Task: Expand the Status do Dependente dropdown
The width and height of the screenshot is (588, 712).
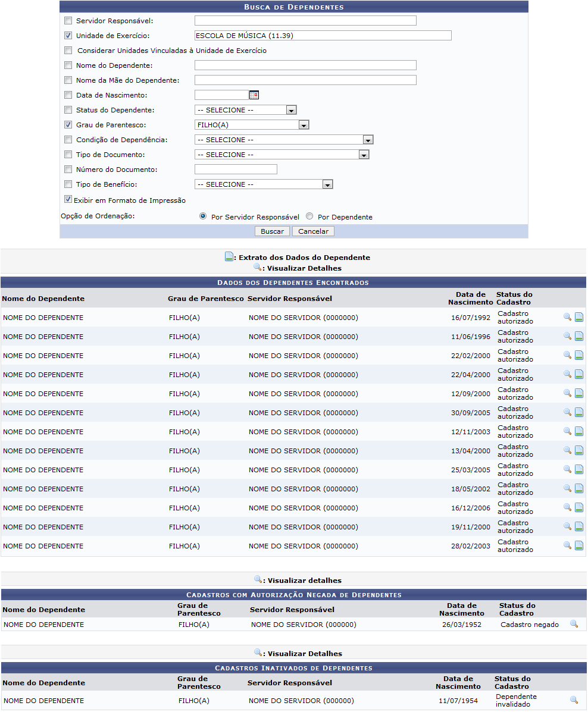Action: [x=291, y=110]
